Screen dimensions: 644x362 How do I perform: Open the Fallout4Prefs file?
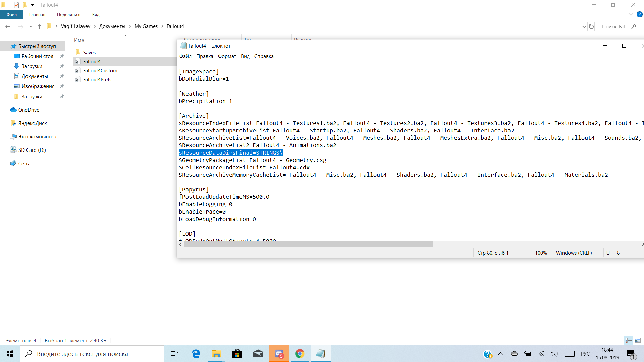pyautogui.click(x=97, y=80)
